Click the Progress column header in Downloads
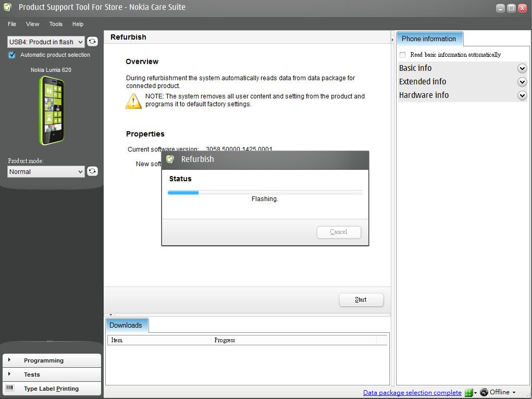 (294, 340)
